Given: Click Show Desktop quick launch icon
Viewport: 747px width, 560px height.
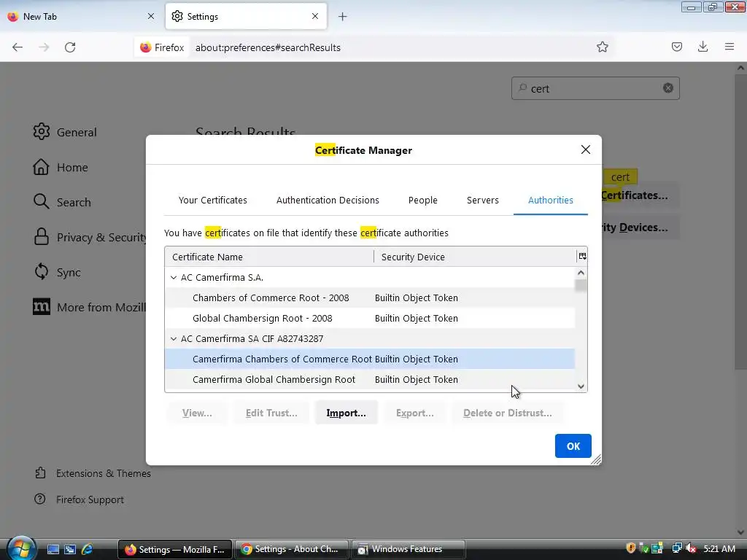Looking at the screenshot, I should click(53, 549).
